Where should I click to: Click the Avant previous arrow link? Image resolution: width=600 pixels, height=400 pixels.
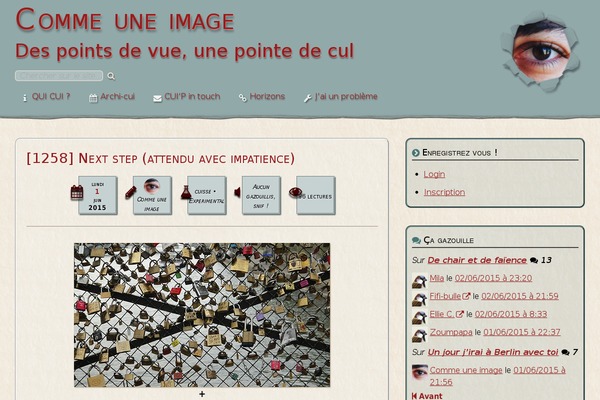click(x=427, y=396)
